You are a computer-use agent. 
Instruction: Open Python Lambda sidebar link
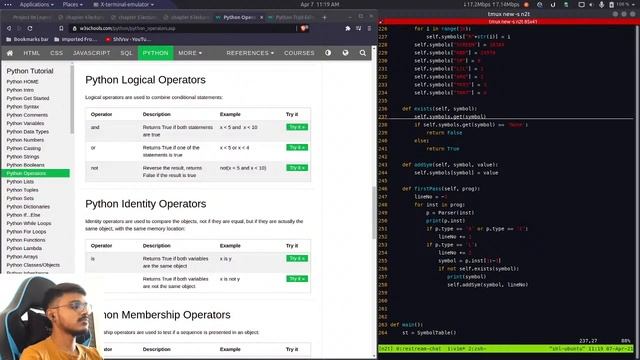coord(24,248)
